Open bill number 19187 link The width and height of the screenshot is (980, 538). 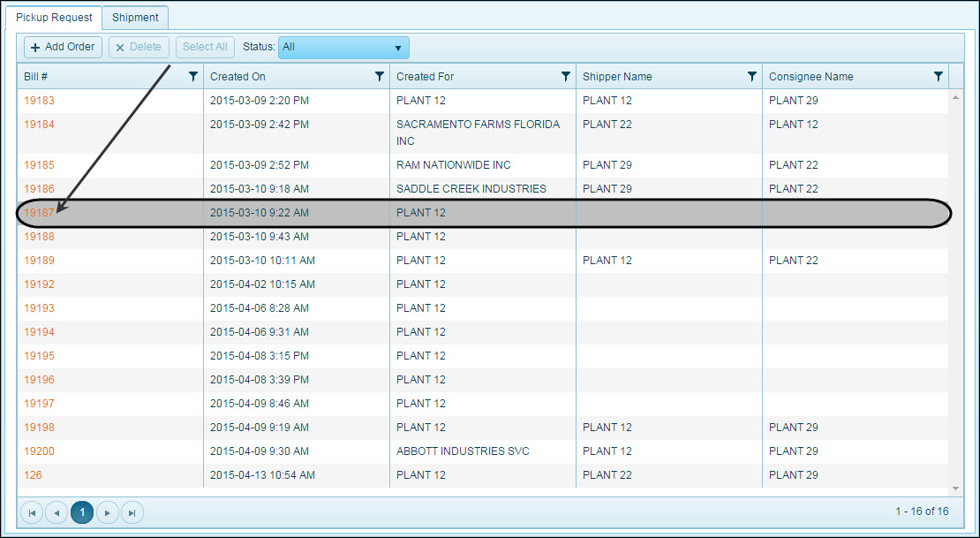39,213
